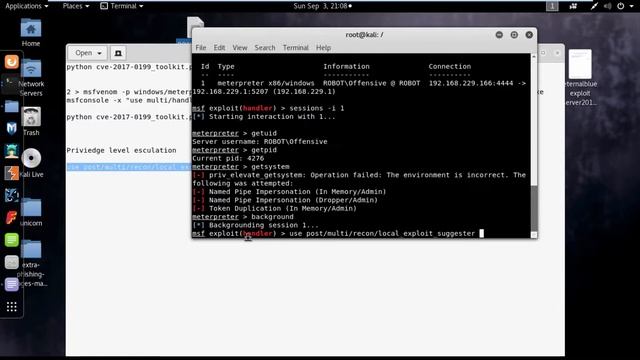
Task: Open the Trash desktop icon
Action: pos(31,121)
